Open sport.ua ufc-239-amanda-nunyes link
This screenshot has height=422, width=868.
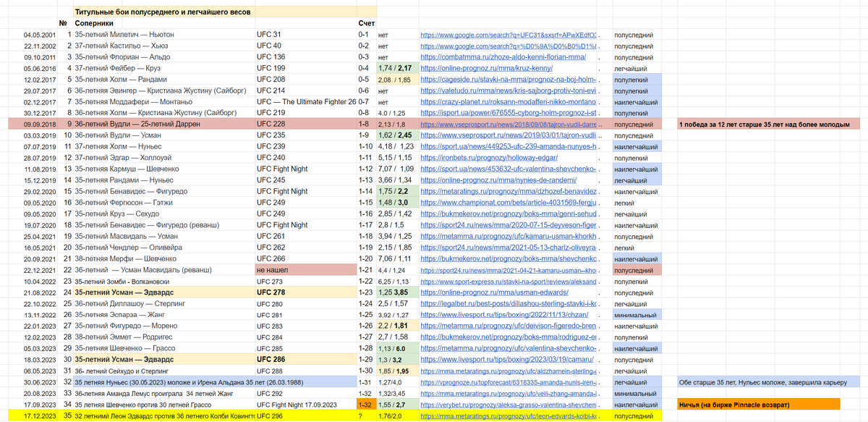(x=508, y=146)
